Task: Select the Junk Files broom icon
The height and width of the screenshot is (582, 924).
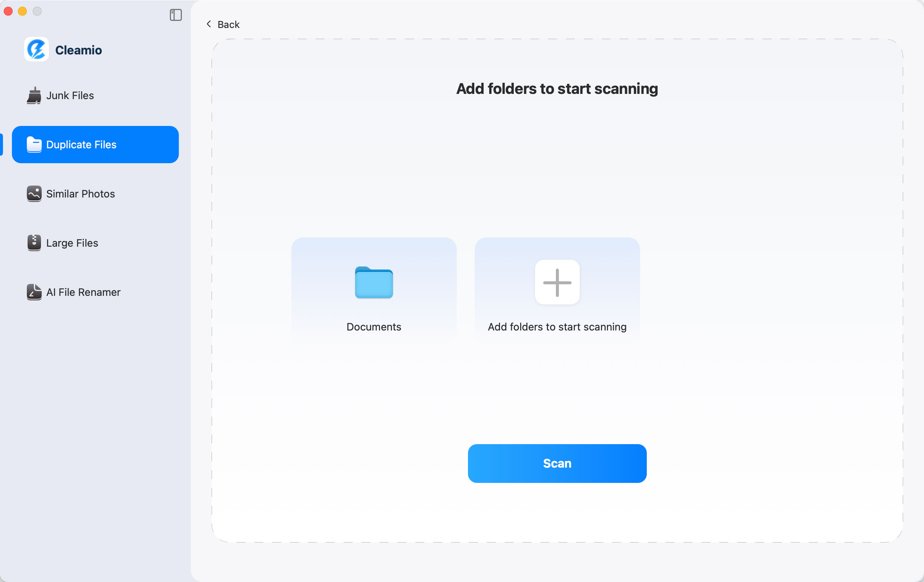Action: (34, 95)
